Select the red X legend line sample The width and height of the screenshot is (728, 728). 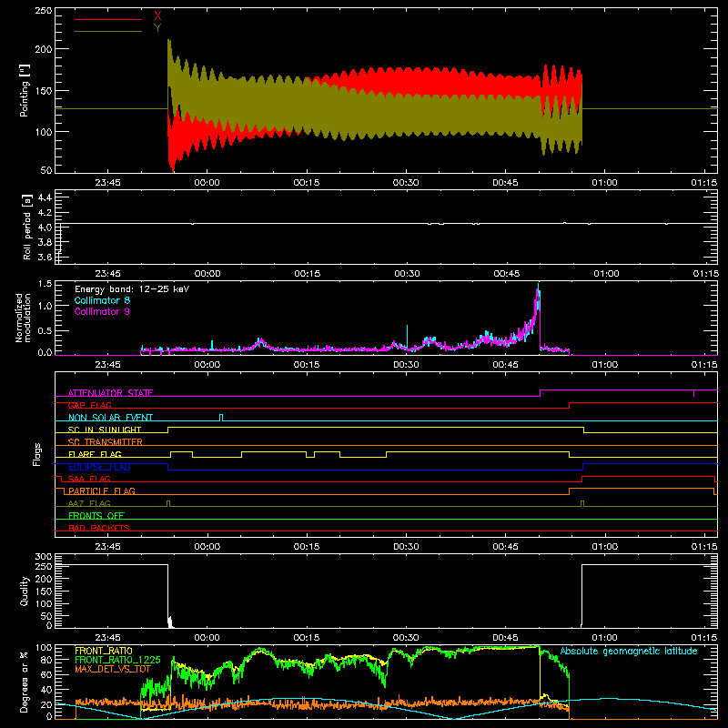[x=107, y=19]
